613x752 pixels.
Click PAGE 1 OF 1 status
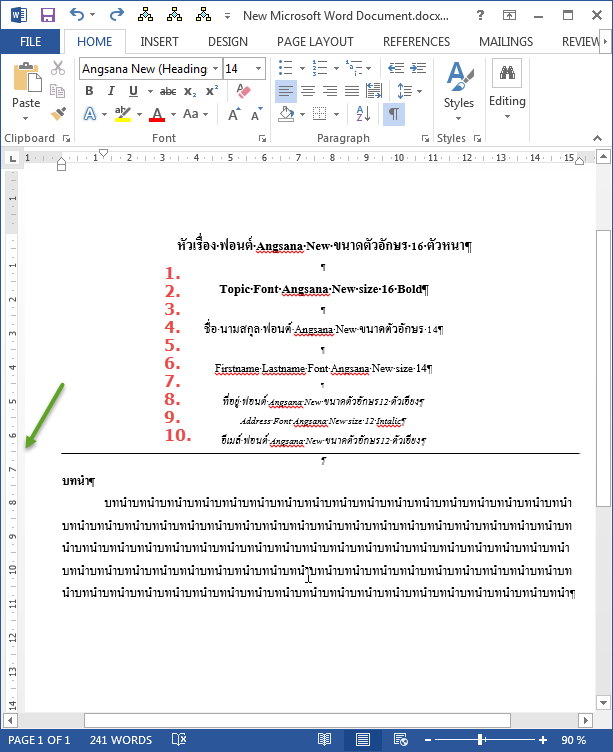[x=39, y=740]
